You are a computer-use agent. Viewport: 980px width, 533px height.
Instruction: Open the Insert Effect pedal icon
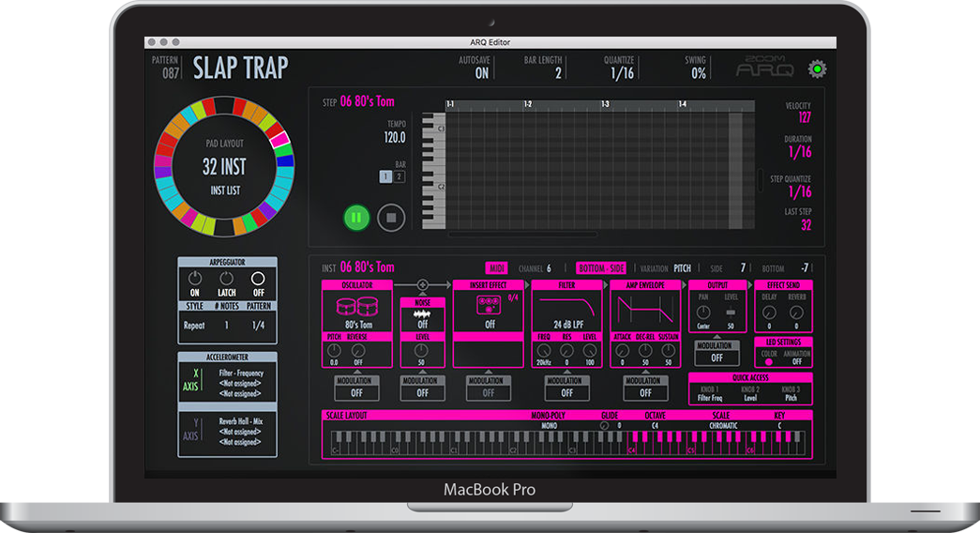tap(489, 305)
